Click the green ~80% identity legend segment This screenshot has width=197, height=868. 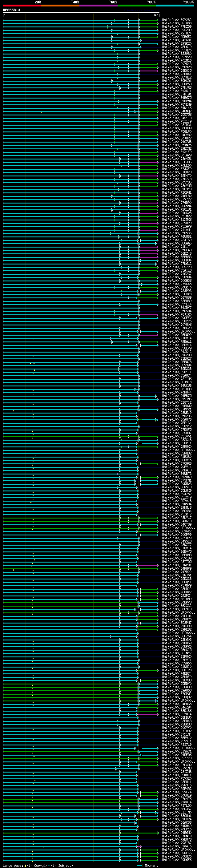tap(137, 6)
